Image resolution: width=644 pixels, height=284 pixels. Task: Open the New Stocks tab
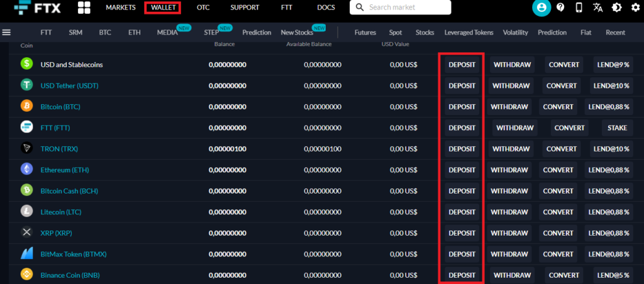(297, 33)
